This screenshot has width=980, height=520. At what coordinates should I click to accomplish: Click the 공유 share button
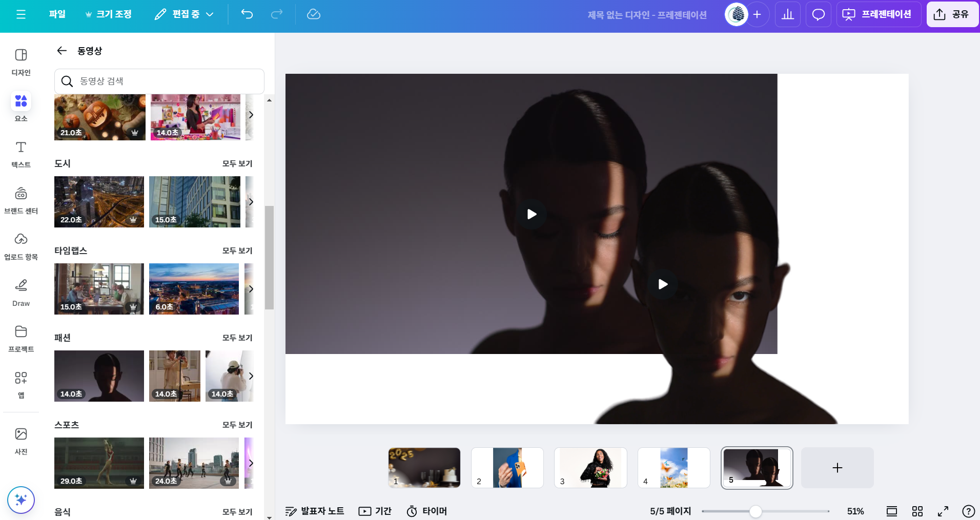tap(953, 14)
